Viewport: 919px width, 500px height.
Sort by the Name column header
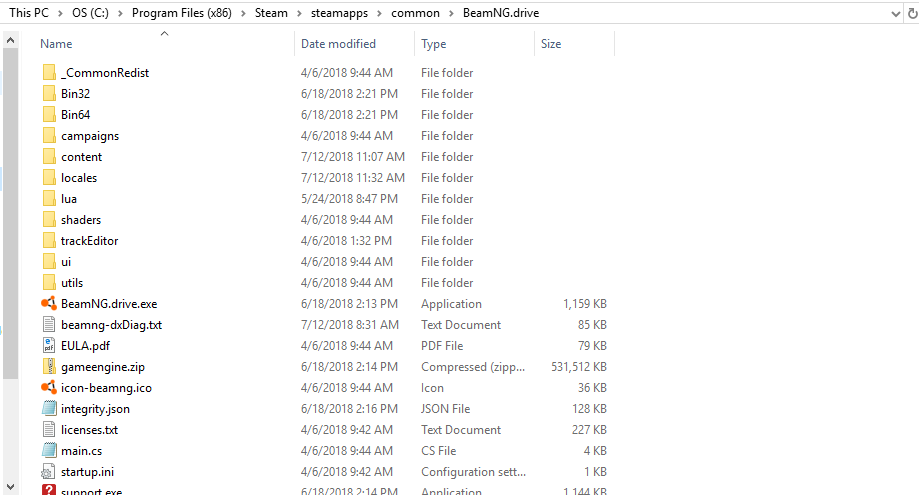tap(56, 44)
